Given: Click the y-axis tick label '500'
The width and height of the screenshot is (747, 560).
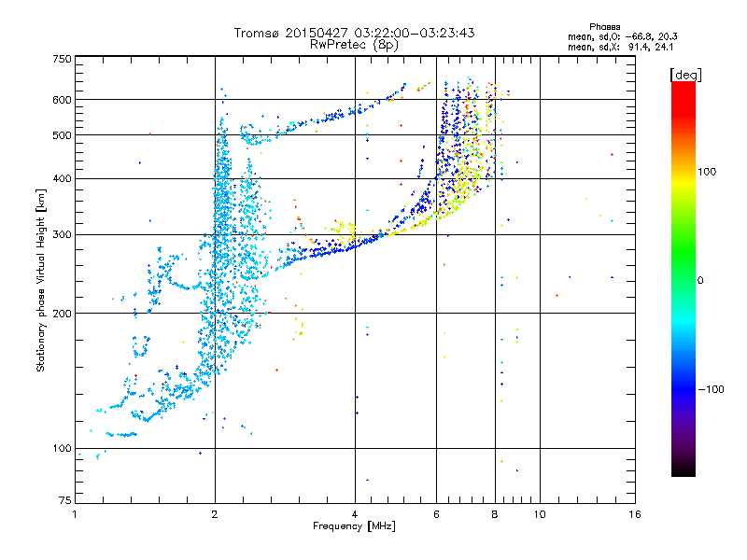Looking at the screenshot, I should coord(62,135).
